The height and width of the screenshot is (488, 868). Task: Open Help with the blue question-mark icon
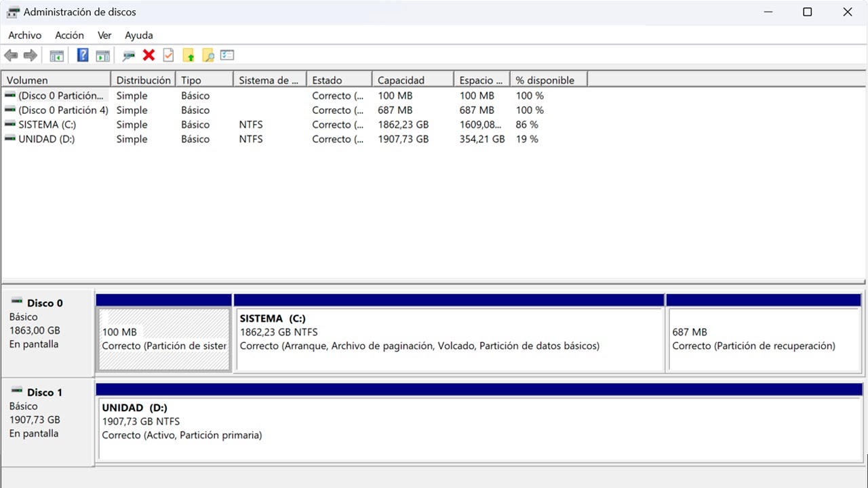click(x=83, y=56)
